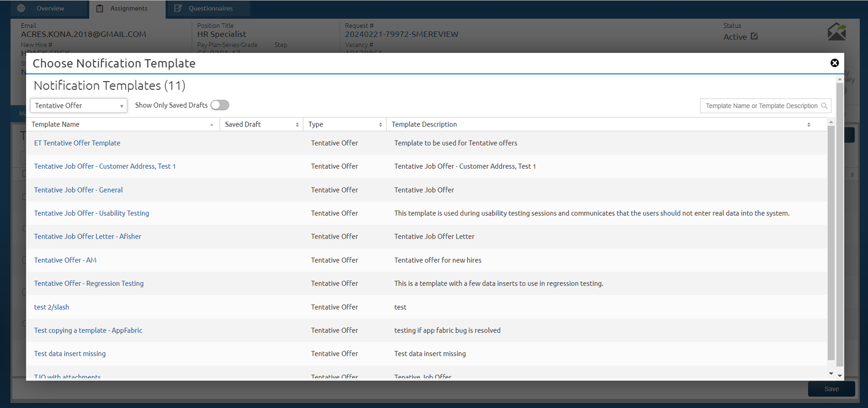Select Tentative Offer - AM template

(65, 260)
